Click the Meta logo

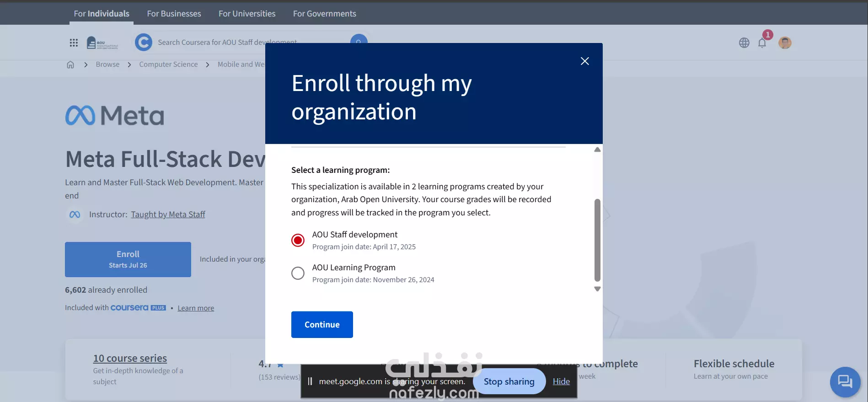115,115
